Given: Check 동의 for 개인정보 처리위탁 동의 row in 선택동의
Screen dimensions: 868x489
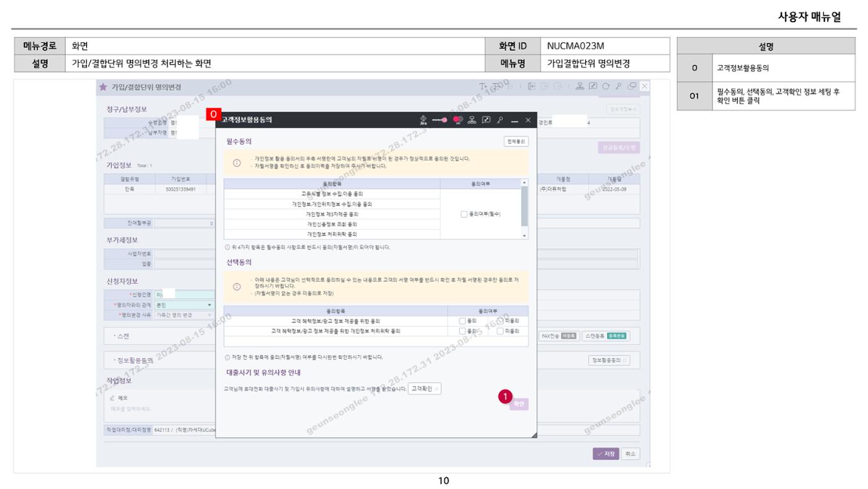Looking at the screenshot, I should pos(463,331).
